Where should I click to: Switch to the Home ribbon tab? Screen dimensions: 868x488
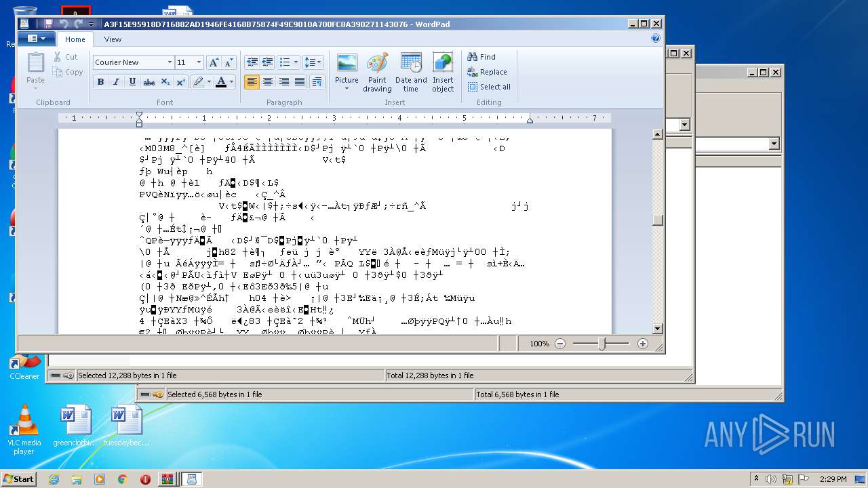[75, 39]
